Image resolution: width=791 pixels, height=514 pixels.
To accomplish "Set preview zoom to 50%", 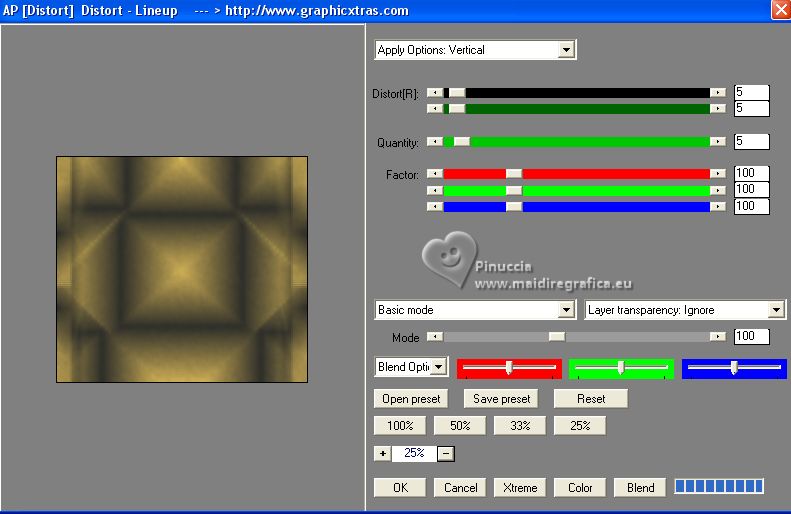I will 460,425.
